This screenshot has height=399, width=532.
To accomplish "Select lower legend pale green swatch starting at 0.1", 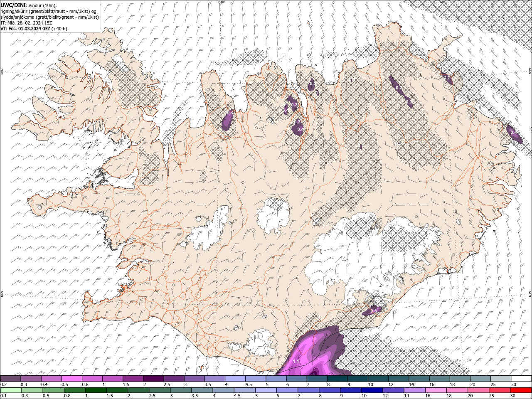I will 11,390.
